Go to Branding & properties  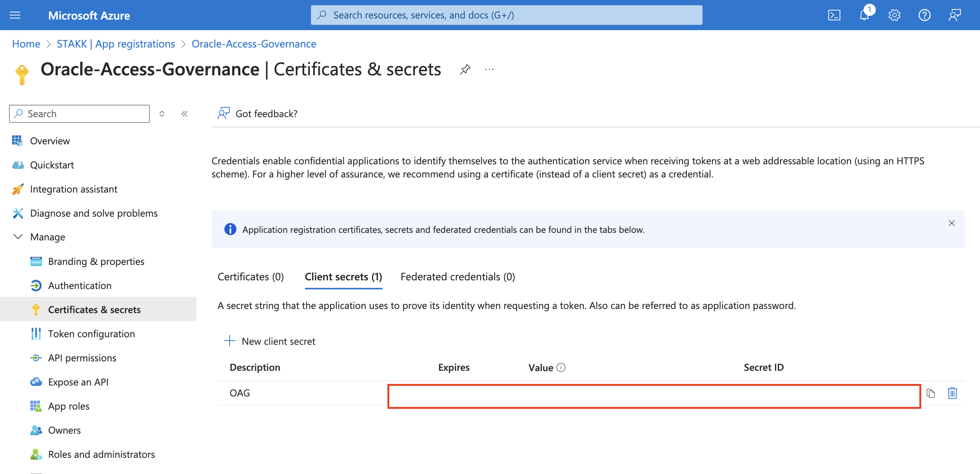tap(96, 261)
